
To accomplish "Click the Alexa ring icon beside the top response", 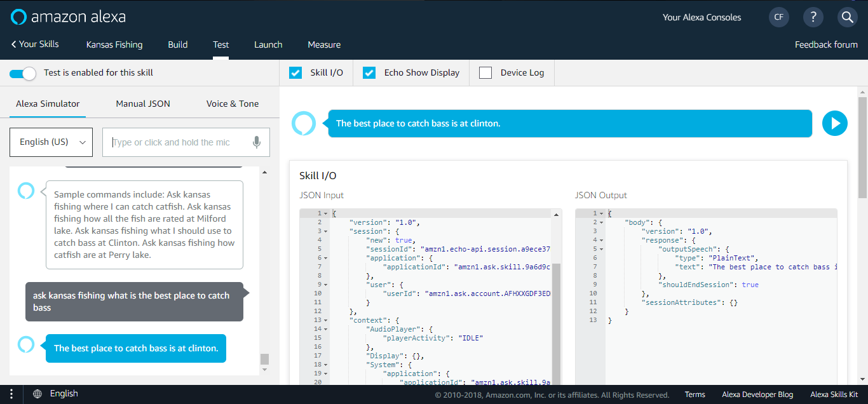I will coord(304,123).
